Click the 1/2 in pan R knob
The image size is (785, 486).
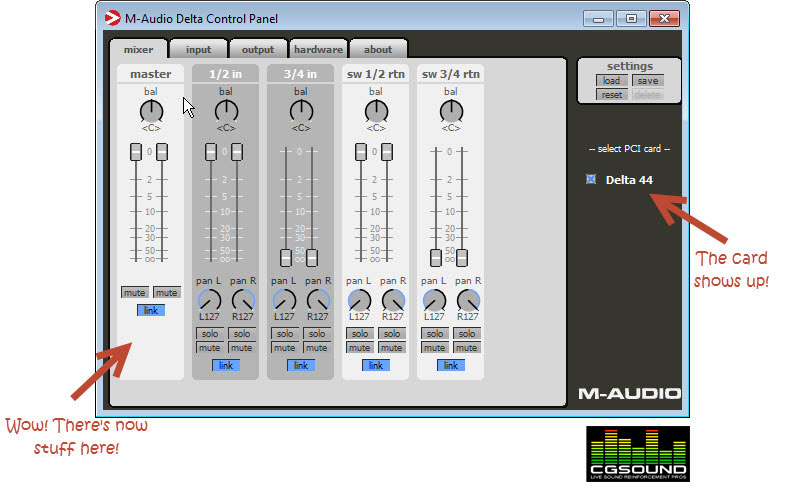point(243,300)
